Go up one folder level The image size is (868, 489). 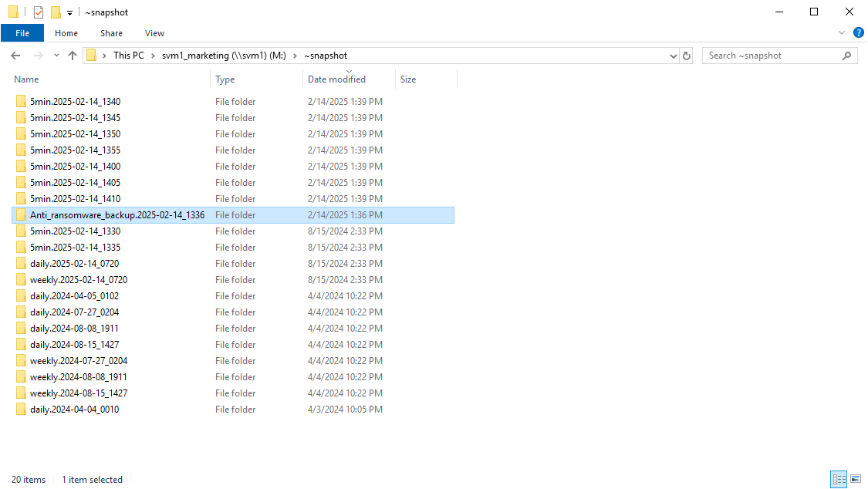click(73, 56)
